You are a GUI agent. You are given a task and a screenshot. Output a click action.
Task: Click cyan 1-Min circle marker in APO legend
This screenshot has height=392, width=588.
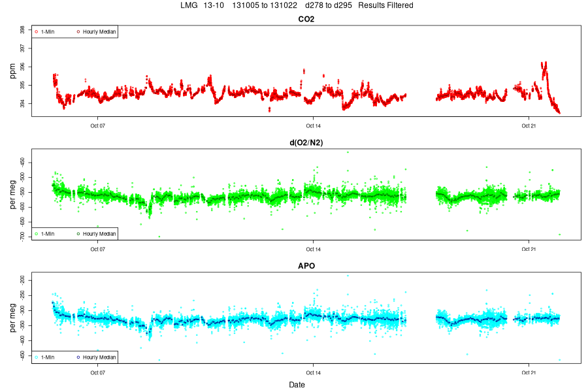(37, 357)
